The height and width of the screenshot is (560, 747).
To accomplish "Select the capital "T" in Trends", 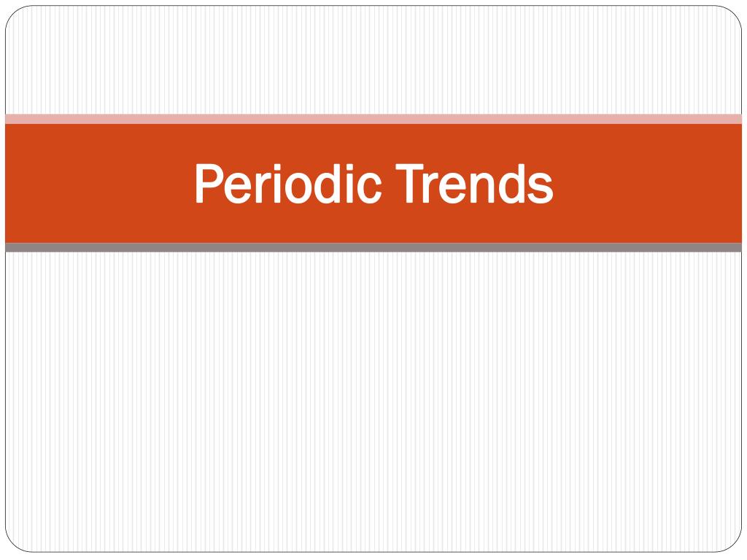I will pyautogui.click(x=410, y=184).
